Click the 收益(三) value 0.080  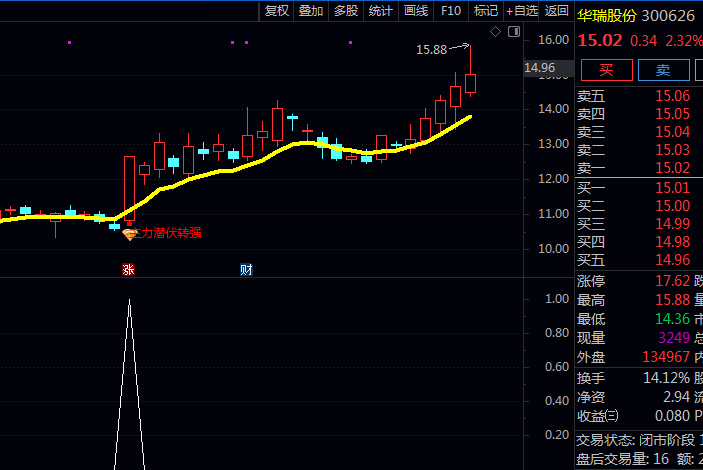pyautogui.click(x=673, y=416)
